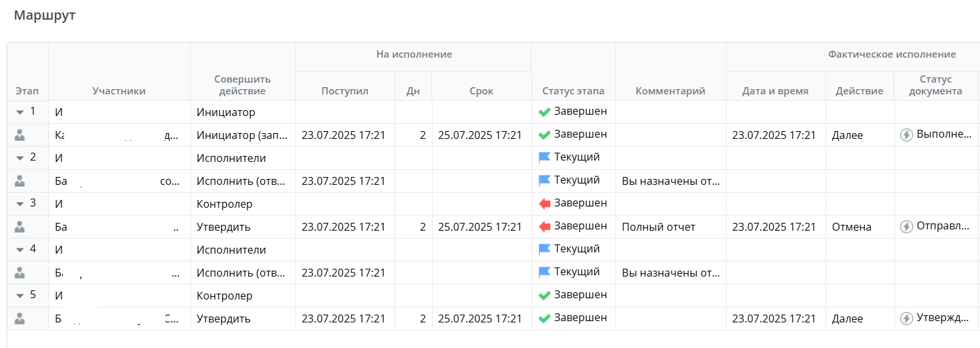
Task: Collapse stage 2 Исполнители group
Action: pos(20,158)
